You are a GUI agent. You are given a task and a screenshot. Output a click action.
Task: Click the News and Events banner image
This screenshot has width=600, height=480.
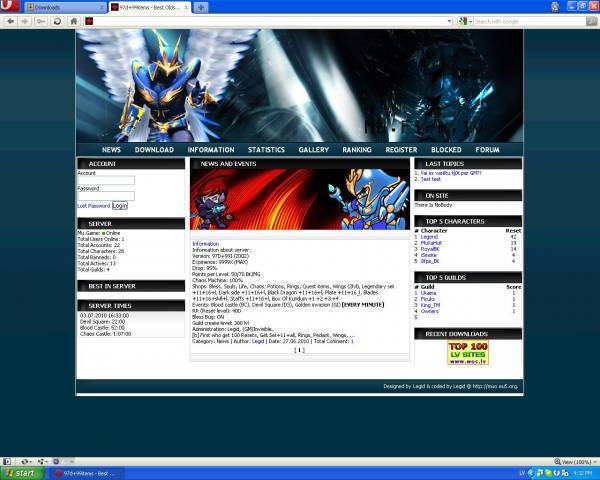pos(300,199)
